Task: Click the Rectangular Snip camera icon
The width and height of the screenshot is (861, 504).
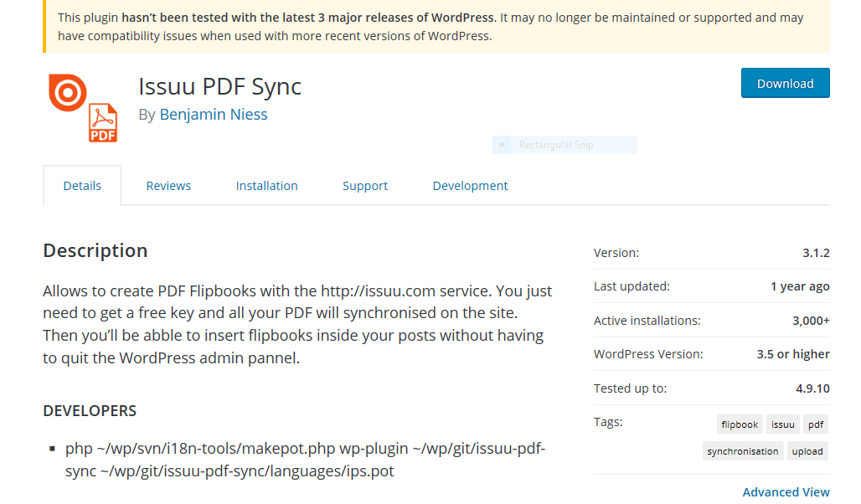Action: coord(502,144)
